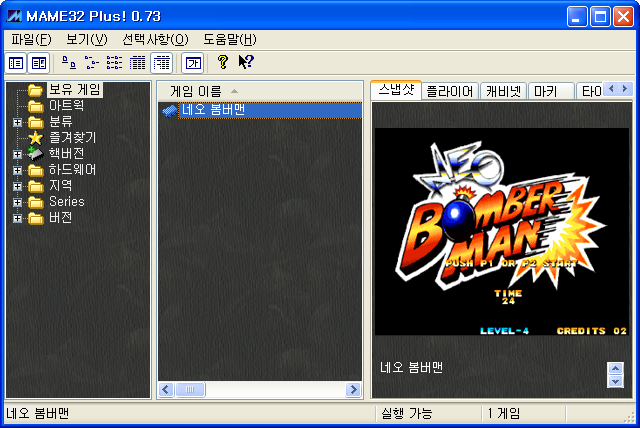Click the 즐겨찾기 star icon
Image resolution: width=640 pixels, height=428 pixels.
coord(36,138)
